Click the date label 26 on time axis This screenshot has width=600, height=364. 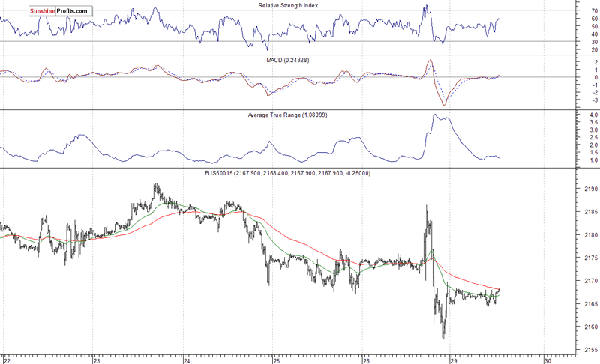[366, 360]
